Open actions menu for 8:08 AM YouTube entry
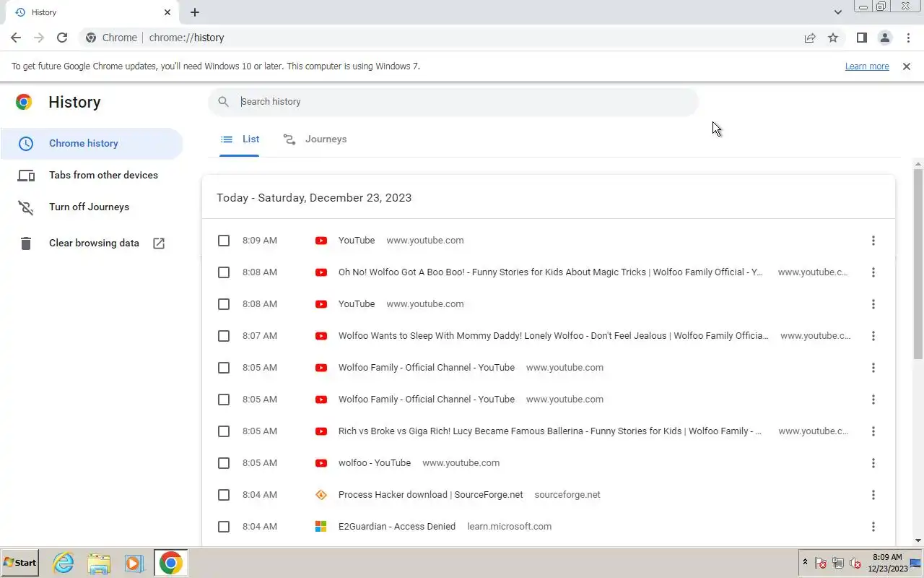Viewport: 924px width, 578px height. 873,304
